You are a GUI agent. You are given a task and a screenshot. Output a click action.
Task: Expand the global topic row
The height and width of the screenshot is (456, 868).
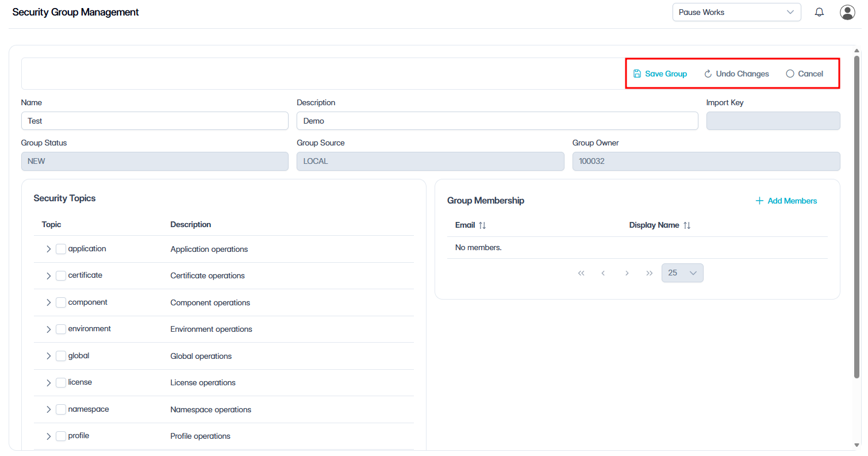(48, 356)
